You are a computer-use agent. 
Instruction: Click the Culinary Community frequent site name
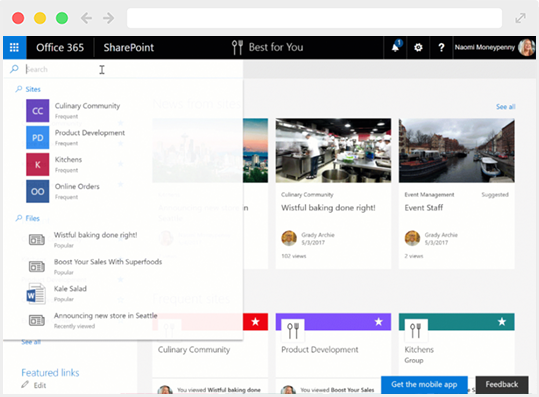(194, 350)
